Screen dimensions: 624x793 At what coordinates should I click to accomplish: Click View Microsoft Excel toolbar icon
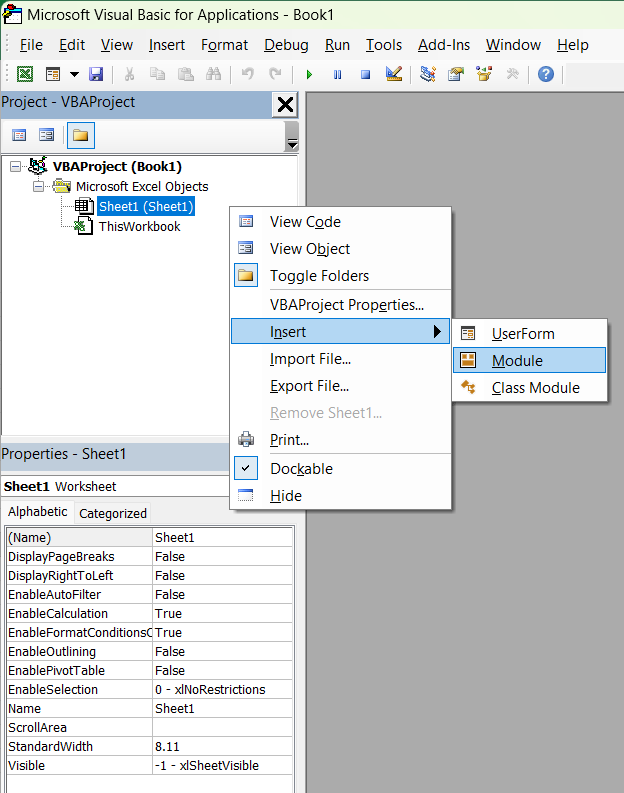[x=25, y=74]
